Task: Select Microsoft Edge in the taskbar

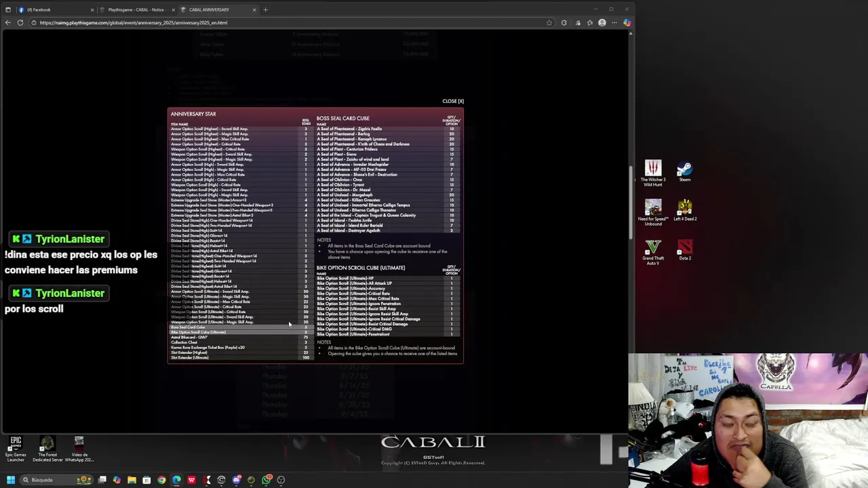Action: point(176,480)
